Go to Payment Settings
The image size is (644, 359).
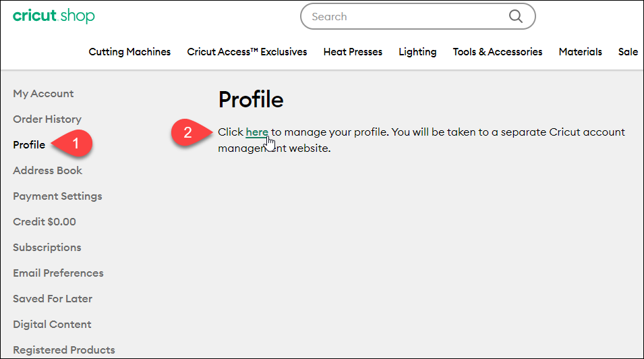57,196
